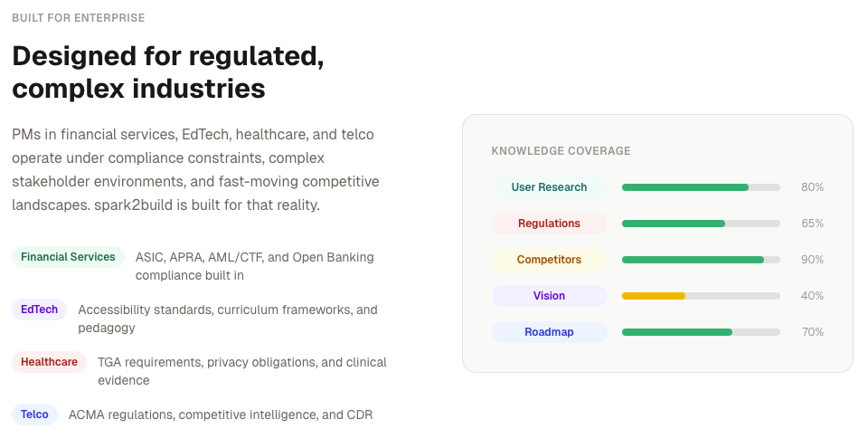
Task: Click the ACMA regulations description text
Action: coord(221,415)
